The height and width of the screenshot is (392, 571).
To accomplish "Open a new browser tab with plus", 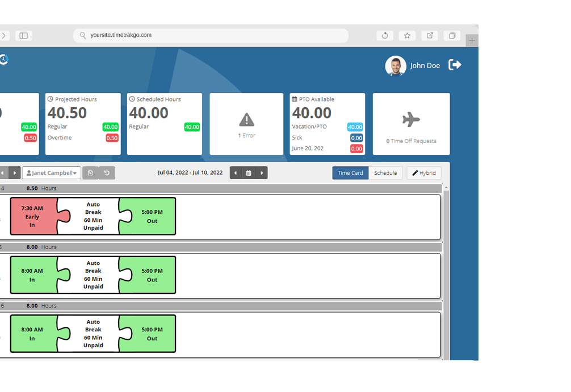I will pyautogui.click(x=472, y=40).
